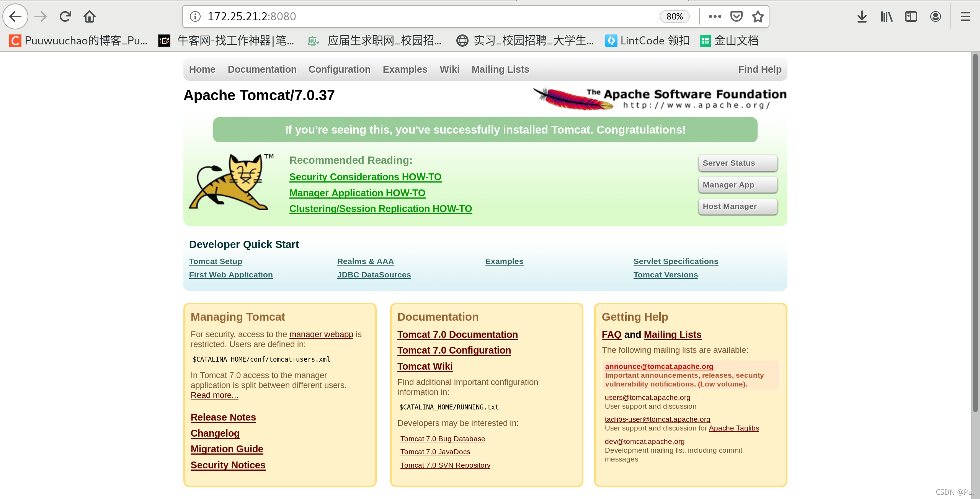Click the Server Status button
The width and height of the screenshot is (980, 499).
click(737, 163)
